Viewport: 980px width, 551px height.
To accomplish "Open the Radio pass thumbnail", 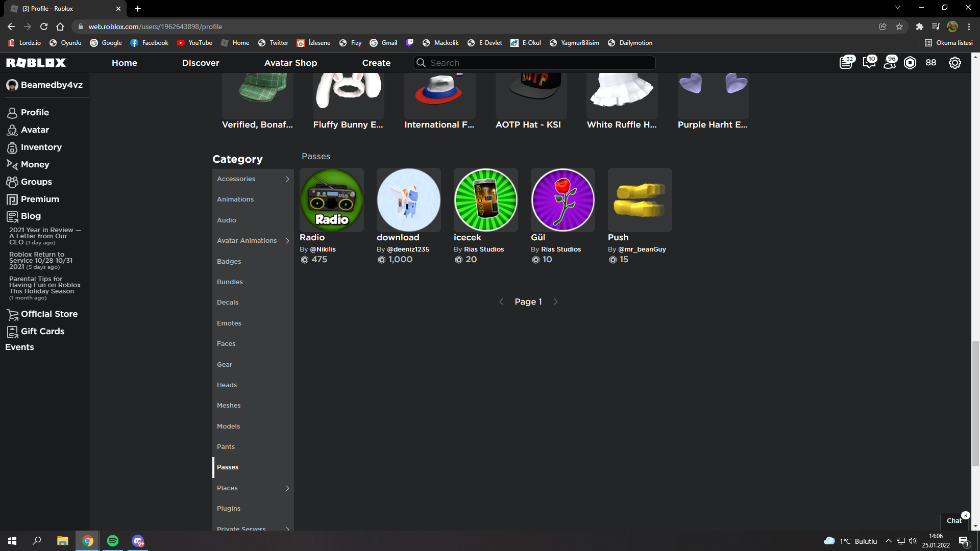I will tap(332, 200).
